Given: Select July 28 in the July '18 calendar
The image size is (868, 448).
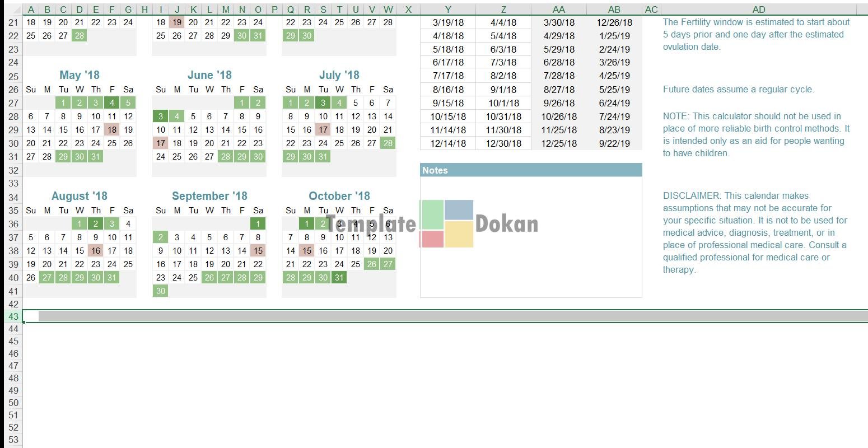Looking at the screenshot, I should [388, 143].
